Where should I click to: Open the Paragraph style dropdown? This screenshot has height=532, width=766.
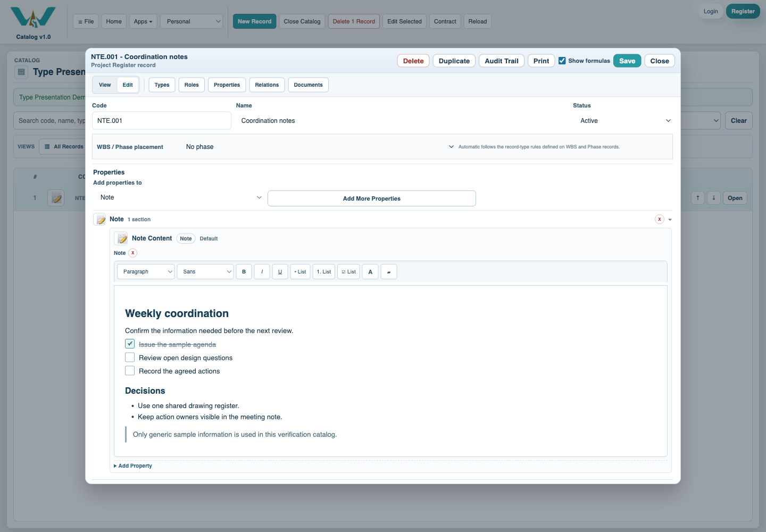tap(146, 272)
